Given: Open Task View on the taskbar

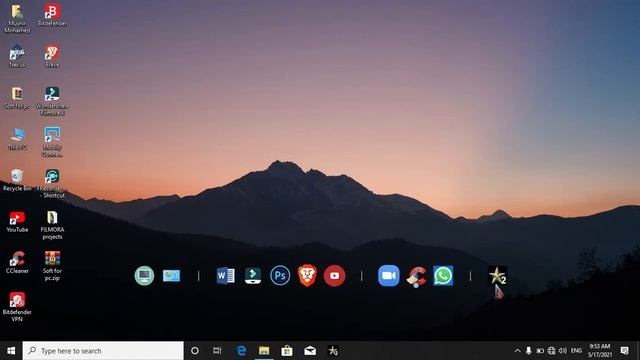Looking at the screenshot, I should point(217,351).
